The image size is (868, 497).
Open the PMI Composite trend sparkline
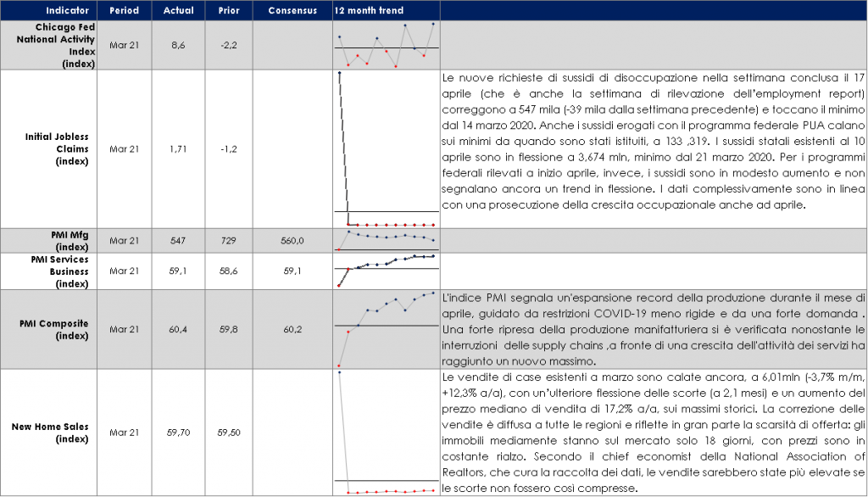(x=386, y=329)
